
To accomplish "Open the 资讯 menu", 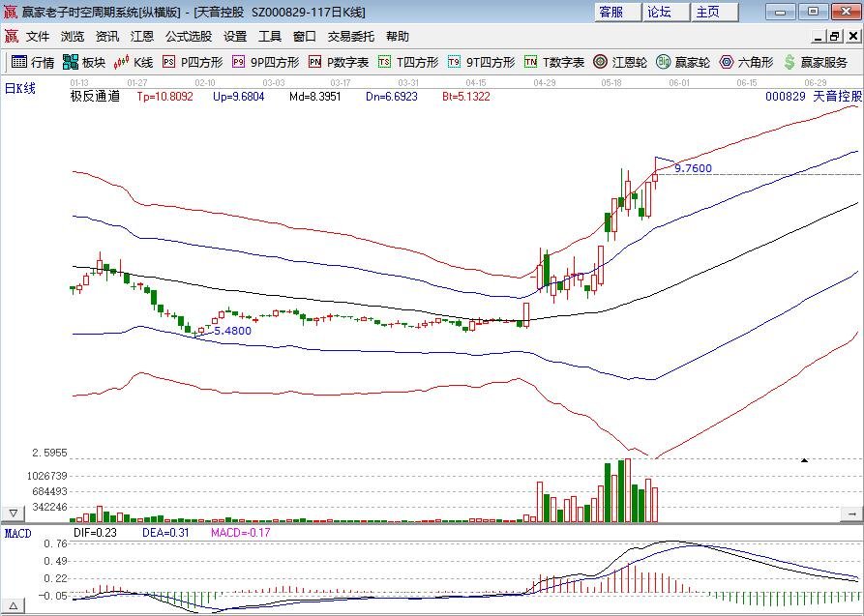I will point(106,37).
